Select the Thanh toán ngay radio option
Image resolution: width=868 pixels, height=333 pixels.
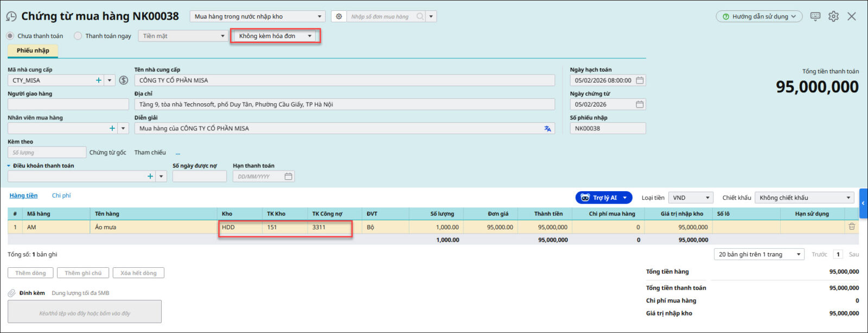78,36
